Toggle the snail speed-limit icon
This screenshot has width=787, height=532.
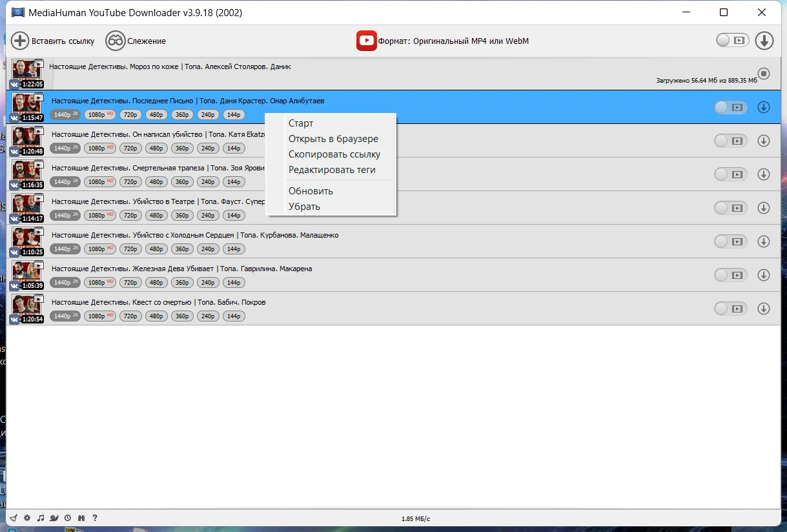[x=54, y=518]
